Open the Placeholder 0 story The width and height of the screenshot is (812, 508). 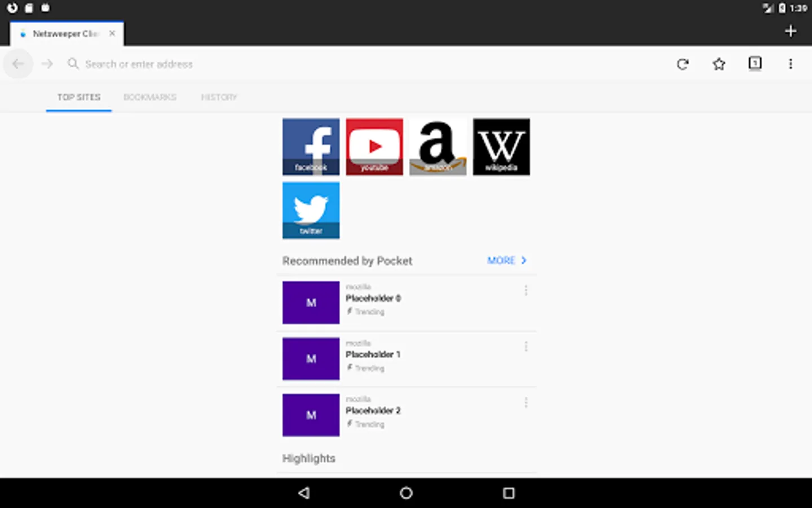tap(406, 303)
